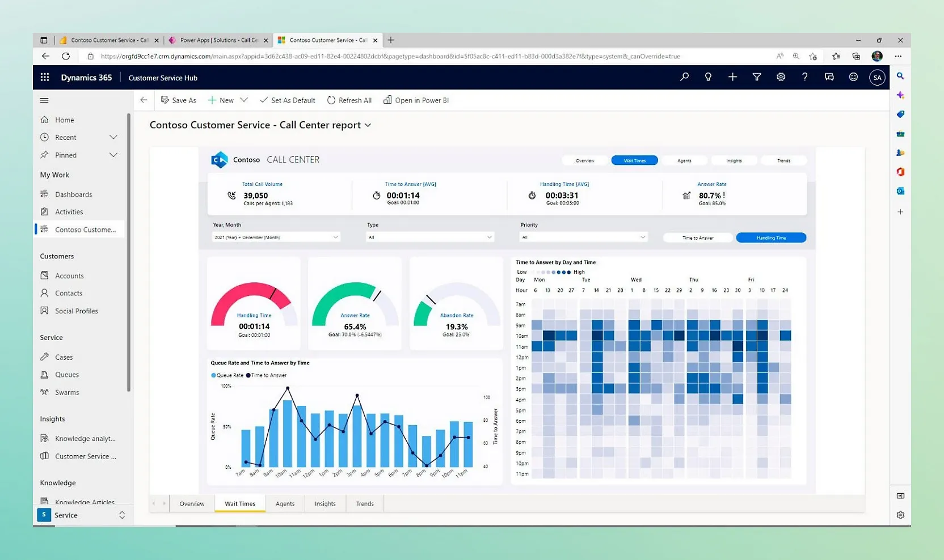Click Open in Power BI

point(416,100)
